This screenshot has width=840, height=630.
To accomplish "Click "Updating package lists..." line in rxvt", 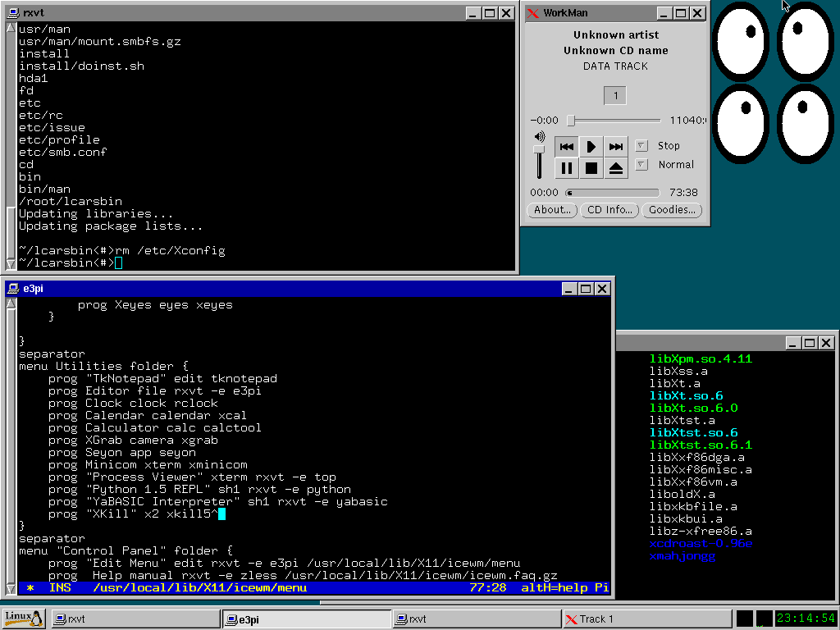I will [111, 226].
